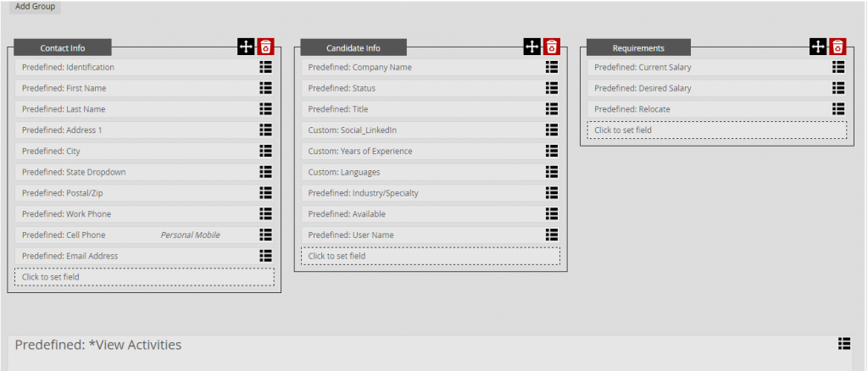Select 'Predefined: Industry/Specialty' field text

point(363,193)
